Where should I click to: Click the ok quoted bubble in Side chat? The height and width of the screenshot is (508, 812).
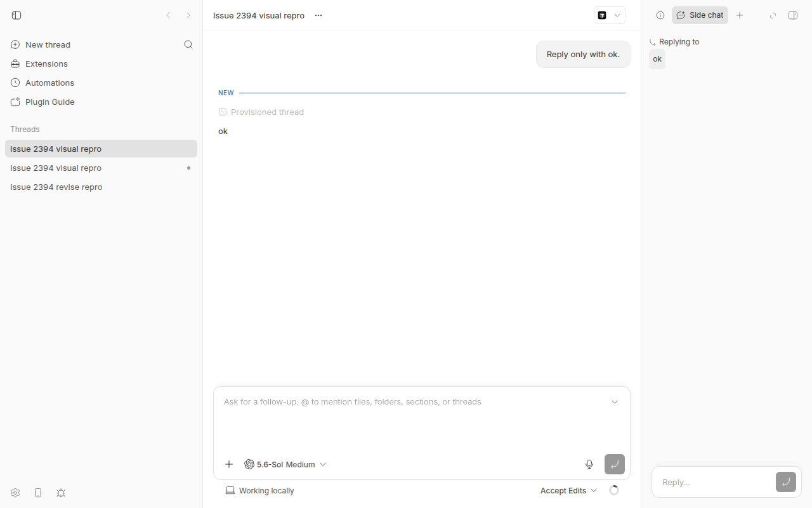657,59
